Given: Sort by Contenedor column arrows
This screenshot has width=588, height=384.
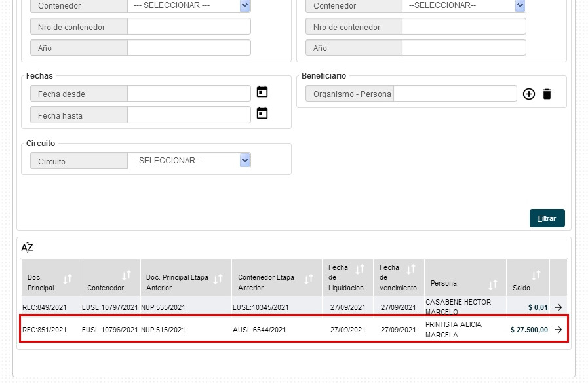Looking at the screenshot, I should click(127, 275).
